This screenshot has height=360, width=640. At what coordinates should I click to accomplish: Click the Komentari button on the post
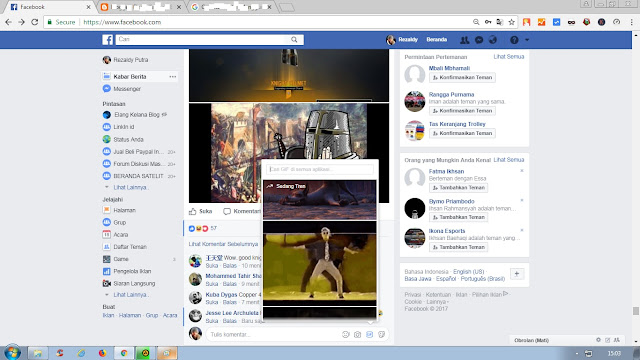pos(242,211)
